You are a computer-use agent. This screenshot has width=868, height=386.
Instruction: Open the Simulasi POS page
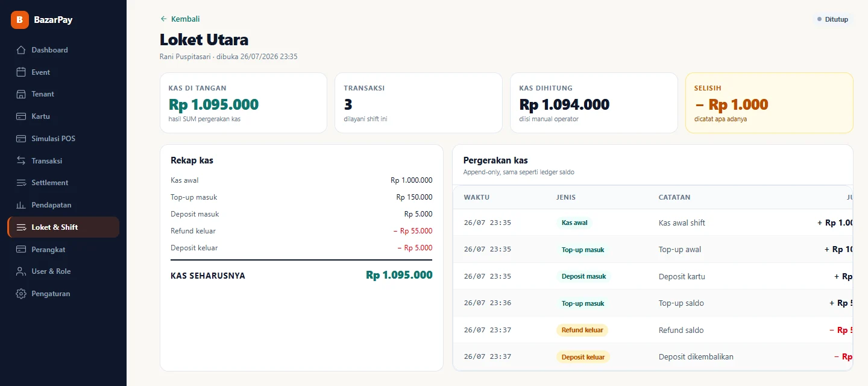point(63,139)
